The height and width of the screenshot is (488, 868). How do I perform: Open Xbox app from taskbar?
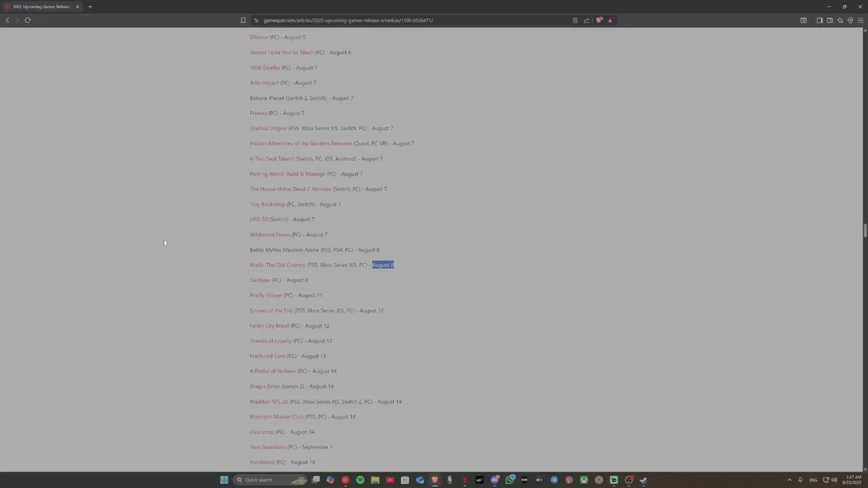click(584, 480)
